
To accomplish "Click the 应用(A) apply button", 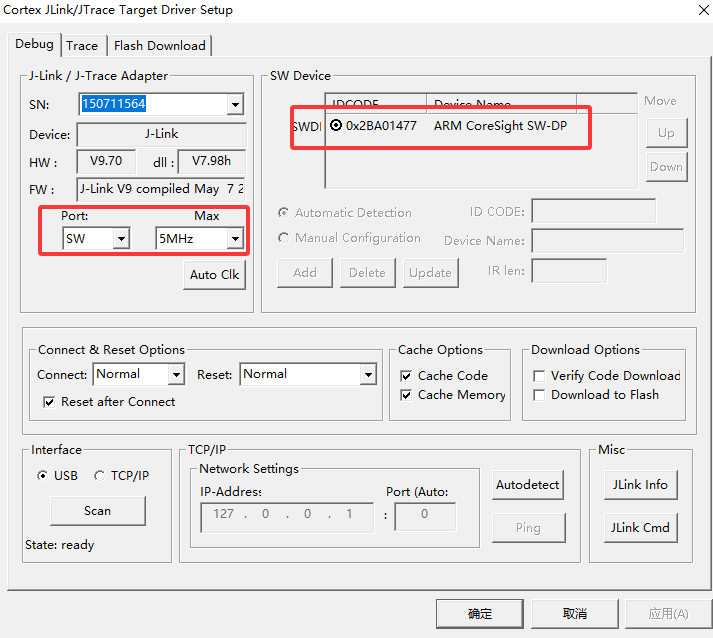I will point(668,614).
